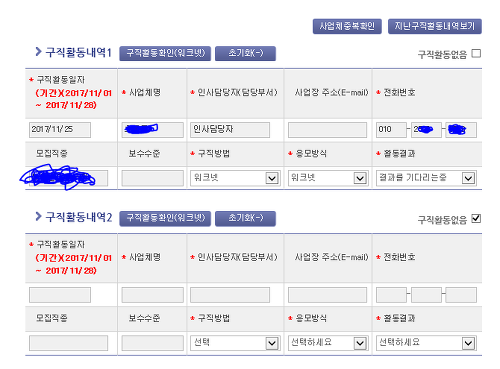The image size is (500, 369).
Task: Click empty 사업체명 field in section 2
Action: click(x=153, y=295)
